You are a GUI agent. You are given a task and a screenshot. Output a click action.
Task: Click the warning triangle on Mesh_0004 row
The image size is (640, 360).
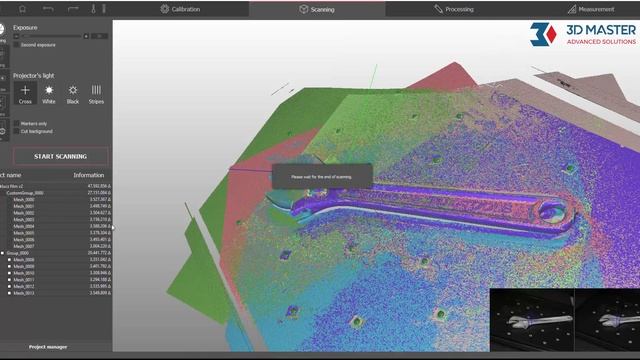[x=109, y=226]
